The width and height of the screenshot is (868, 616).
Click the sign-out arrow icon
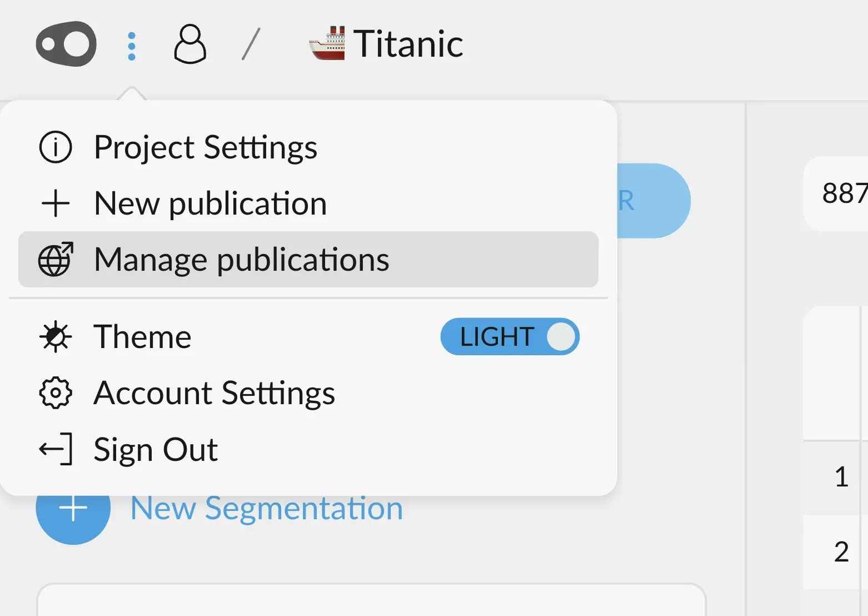coord(55,449)
